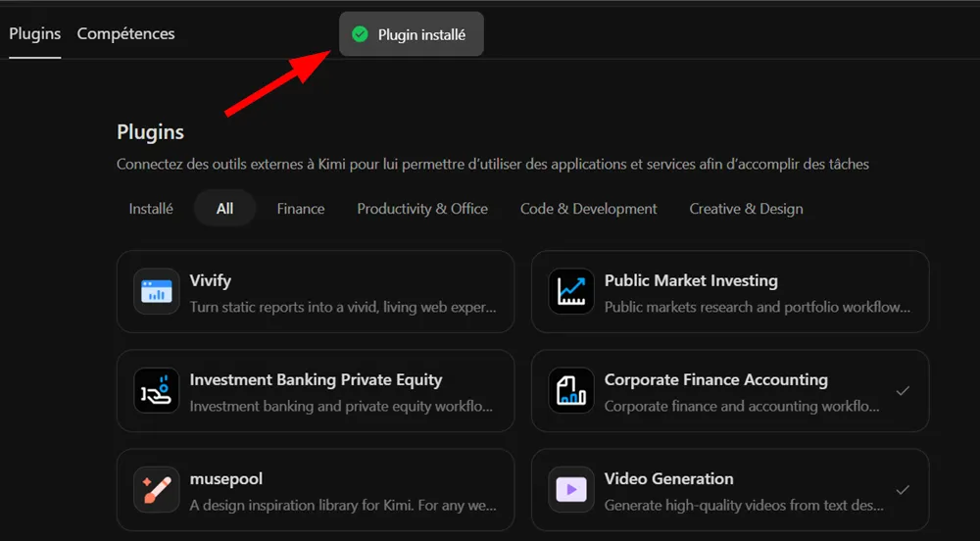Viewport: 980px width, 541px height.
Task: Click the 'Generate high-quality videos' description
Action: (x=744, y=506)
